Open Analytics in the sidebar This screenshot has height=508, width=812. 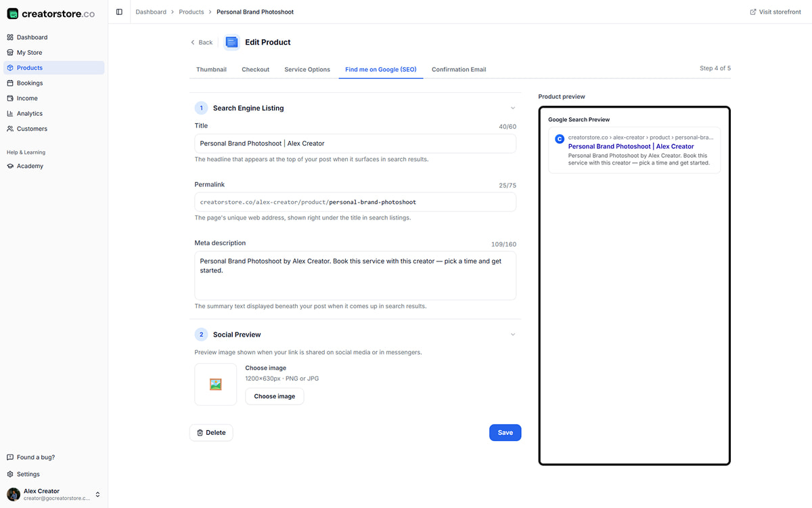point(54,113)
